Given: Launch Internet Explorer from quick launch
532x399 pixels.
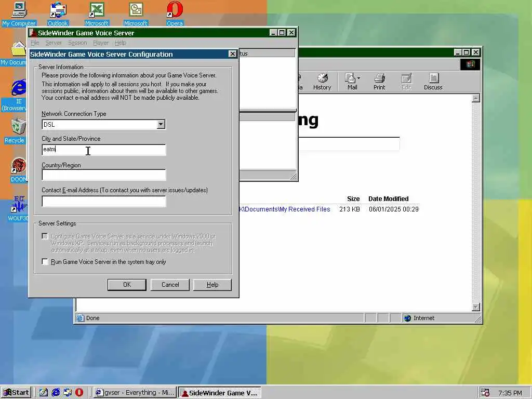Looking at the screenshot, I should tap(56, 393).
